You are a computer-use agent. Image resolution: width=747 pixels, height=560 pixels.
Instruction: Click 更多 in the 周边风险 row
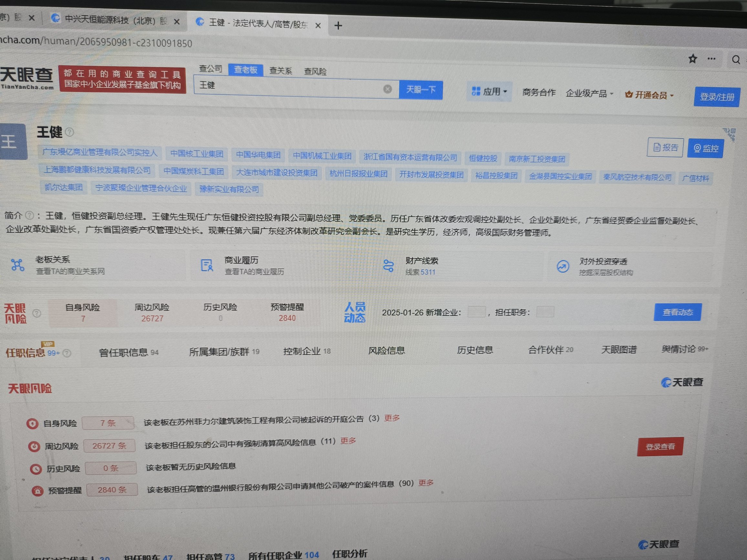[x=348, y=441]
